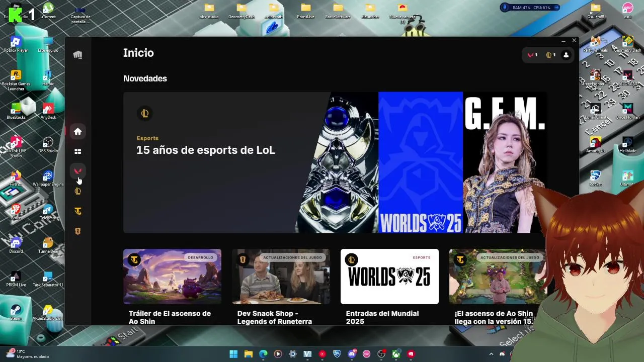Click the ESPORTS tag on Worlds card
This screenshot has width=644, height=362.
click(x=422, y=257)
